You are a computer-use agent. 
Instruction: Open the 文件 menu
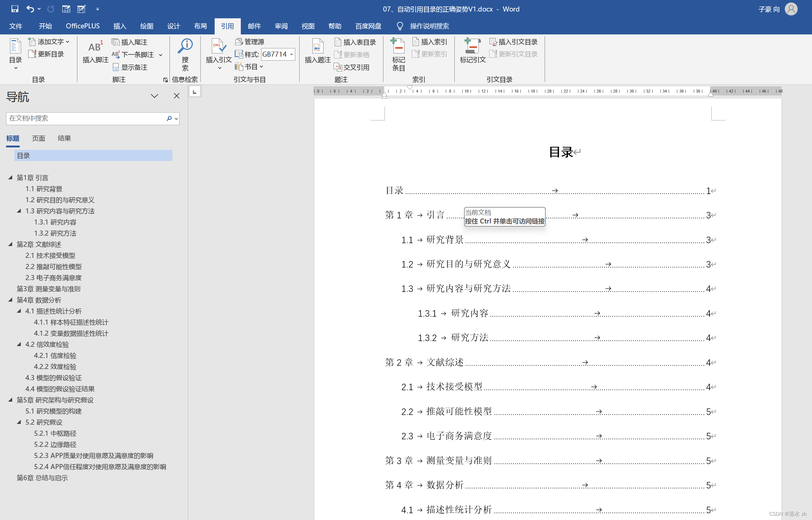(x=16, y=26)
